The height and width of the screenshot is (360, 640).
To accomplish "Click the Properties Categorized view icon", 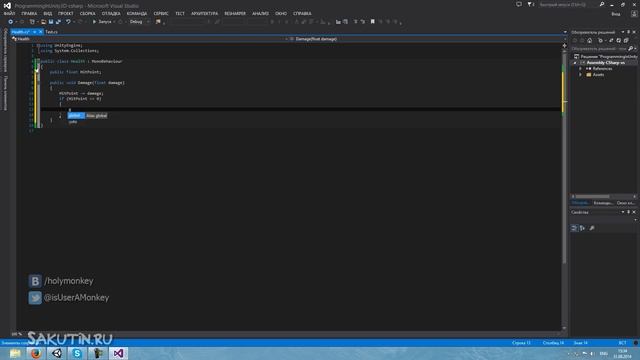I will (x=574, y=228).
